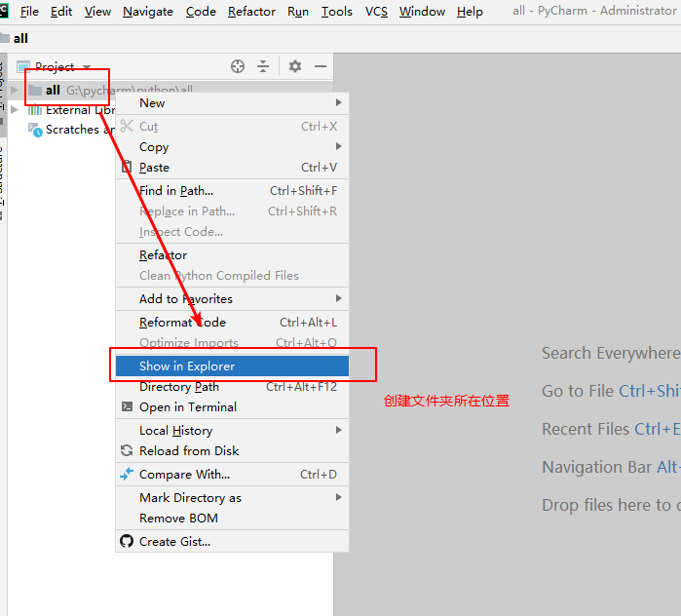Click Recent Files hint text

click(611, 429)
